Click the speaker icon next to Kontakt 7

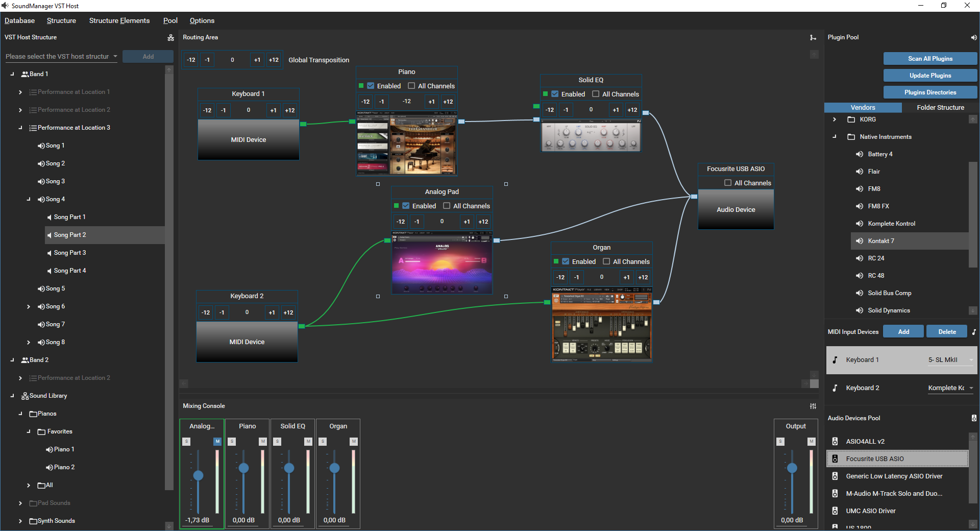point(860,240)
